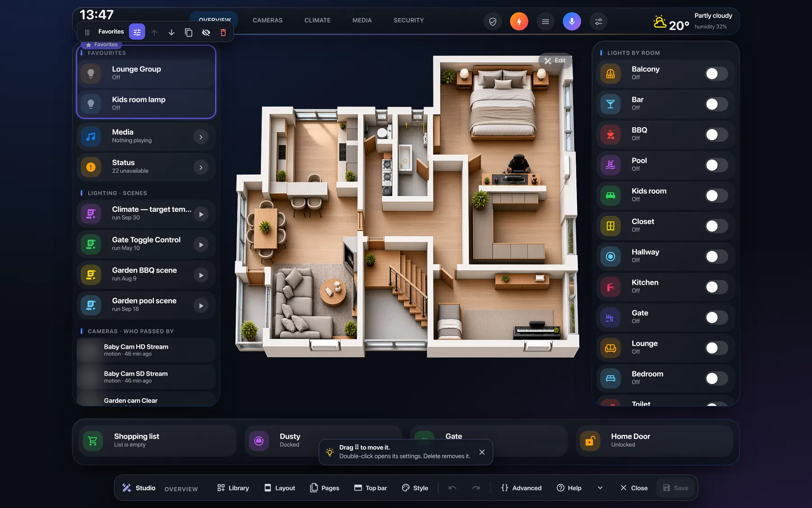The height and width of the screenshot is (508, 812).
Task: Move Favorites card up with arrow icon
Action: (154, 33)
